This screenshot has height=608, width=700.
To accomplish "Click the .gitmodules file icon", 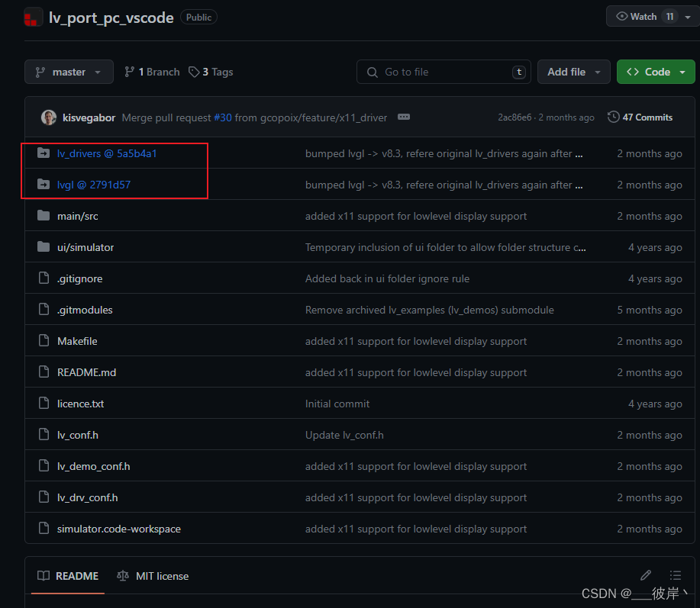I will [x=44, y=310].
